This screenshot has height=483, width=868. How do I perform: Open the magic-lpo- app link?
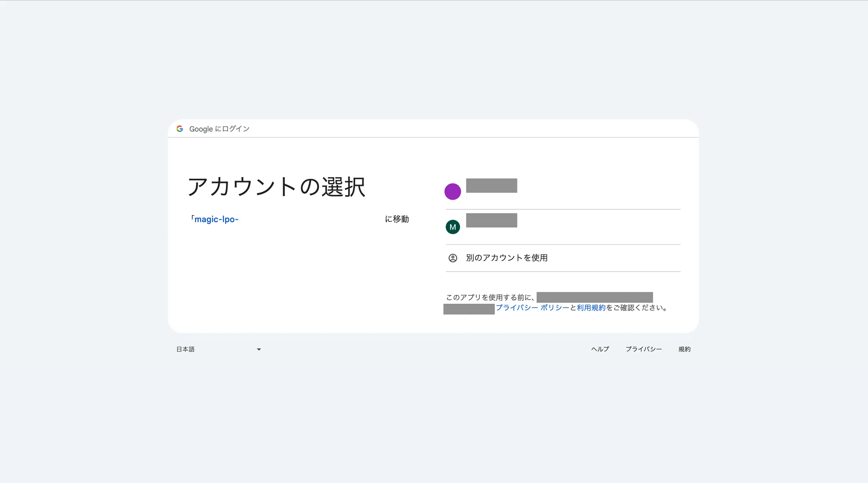pos(216,219)
